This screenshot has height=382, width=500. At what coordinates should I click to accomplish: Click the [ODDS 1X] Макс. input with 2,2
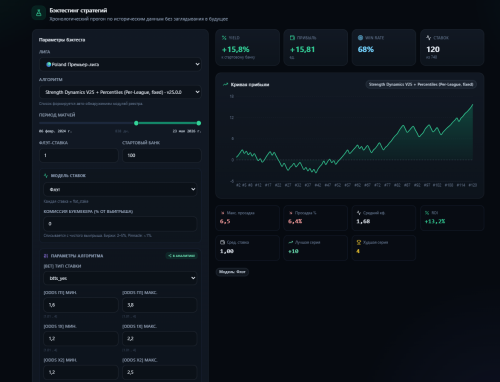[x=159, y=339]
